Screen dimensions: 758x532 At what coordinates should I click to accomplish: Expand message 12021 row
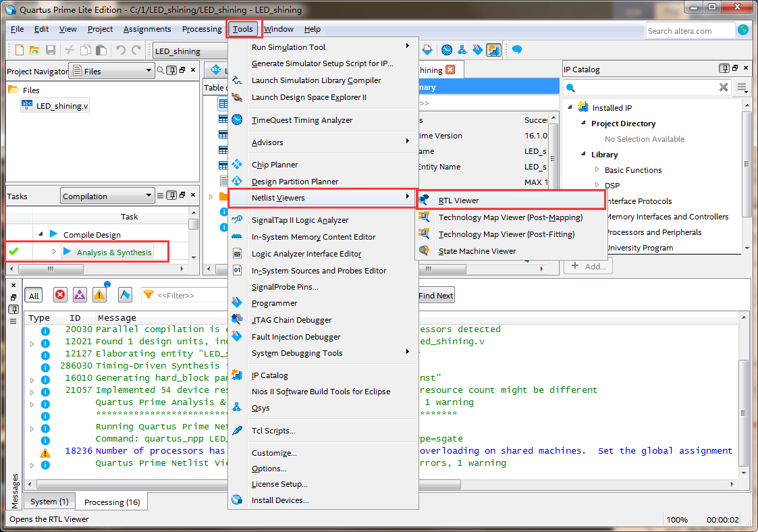(x=32, y=344)
